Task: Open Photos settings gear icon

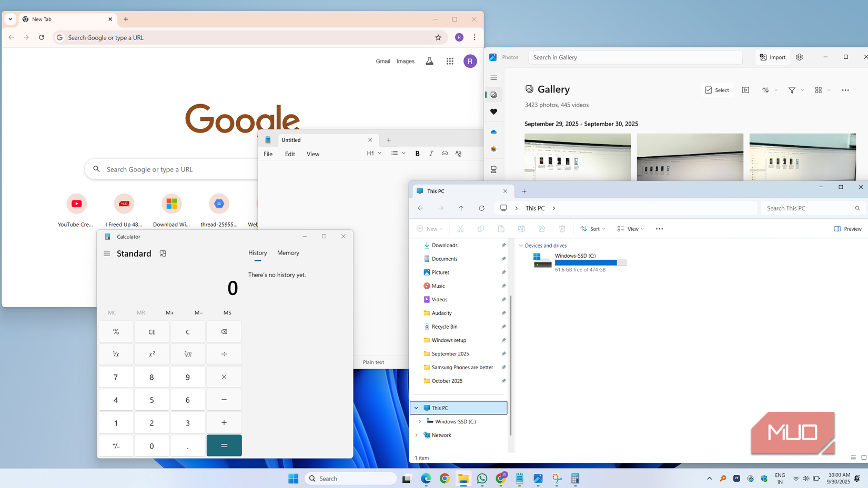Action: 800,57
